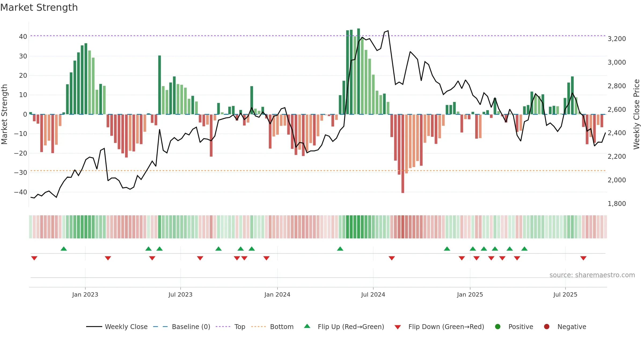Viewport: 644px width, 362px height.
Task: Click the orange dotted Bottom threshold line
Action: 318,171
